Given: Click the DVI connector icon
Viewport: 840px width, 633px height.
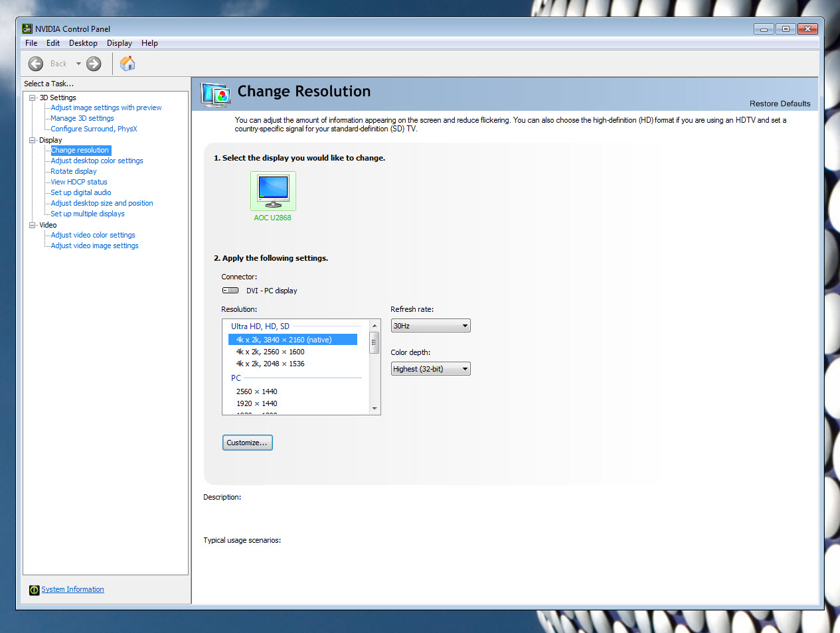Looking at the screenshot, I should tap(230, 291).
